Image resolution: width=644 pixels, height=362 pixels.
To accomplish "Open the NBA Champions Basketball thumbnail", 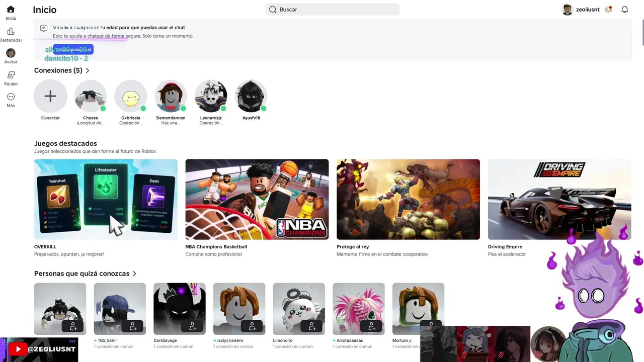I will 257,199.
